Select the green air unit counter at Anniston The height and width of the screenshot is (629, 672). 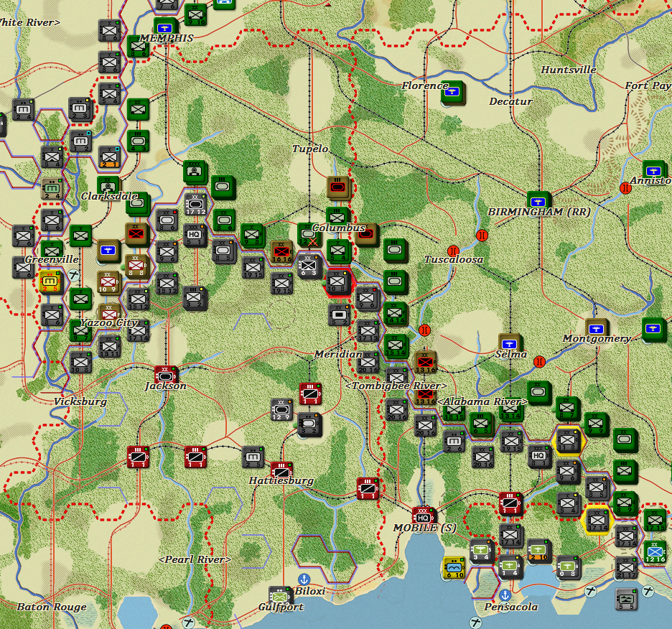[653, 171]
